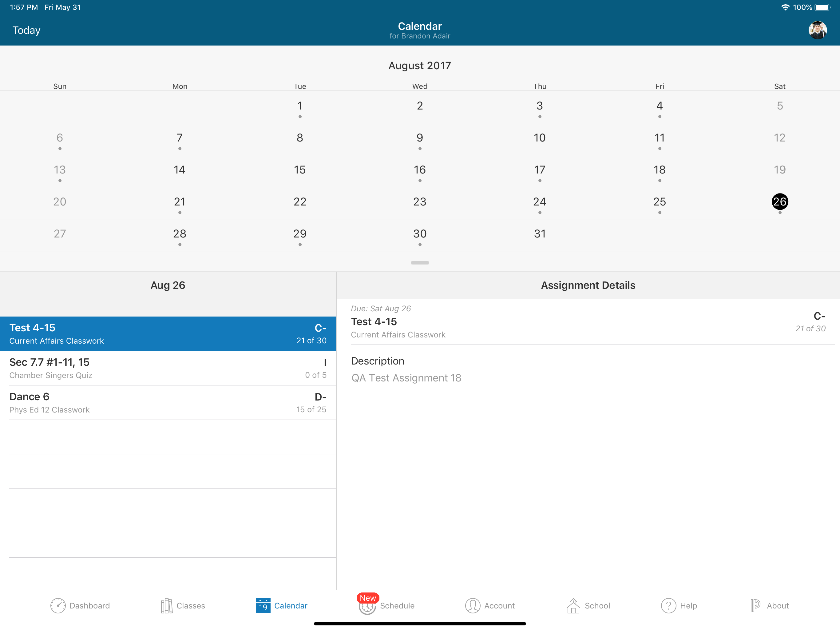Open the Schedule clock icon
The image size is (840, 630).
click(x=367, y=607)
